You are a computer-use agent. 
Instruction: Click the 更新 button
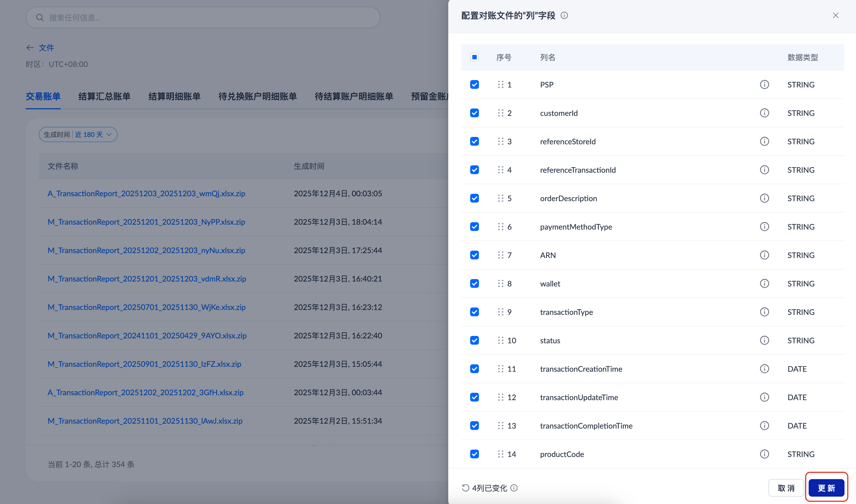tap(826, 488)
